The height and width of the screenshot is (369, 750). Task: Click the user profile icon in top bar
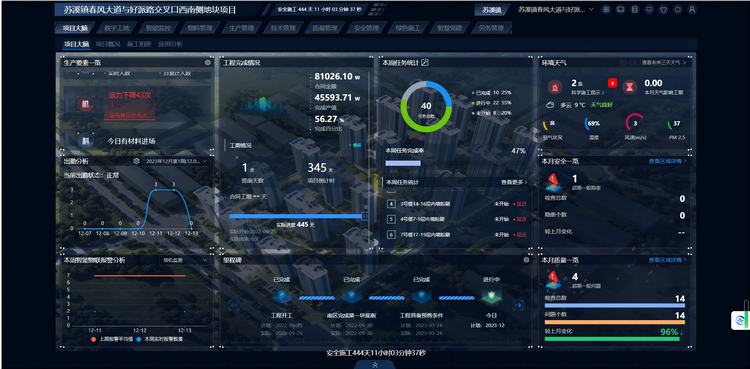(x=692, y=10)
